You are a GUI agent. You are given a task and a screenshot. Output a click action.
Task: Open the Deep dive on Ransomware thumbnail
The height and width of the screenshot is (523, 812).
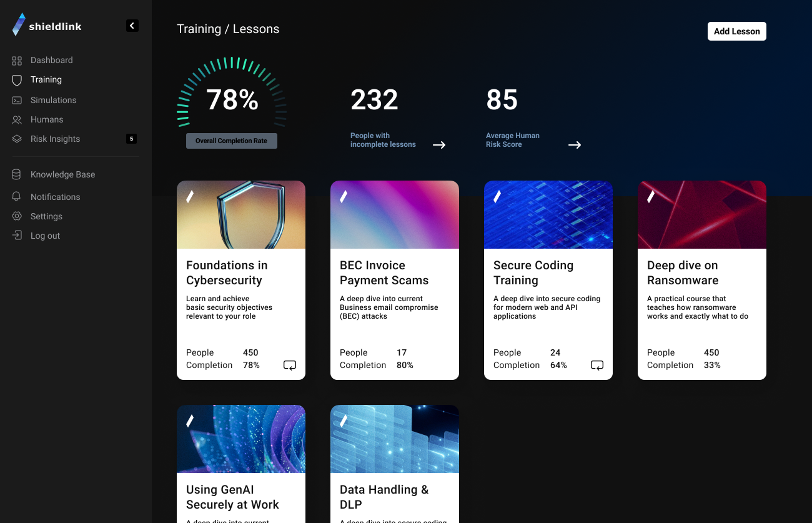[702, 215]
